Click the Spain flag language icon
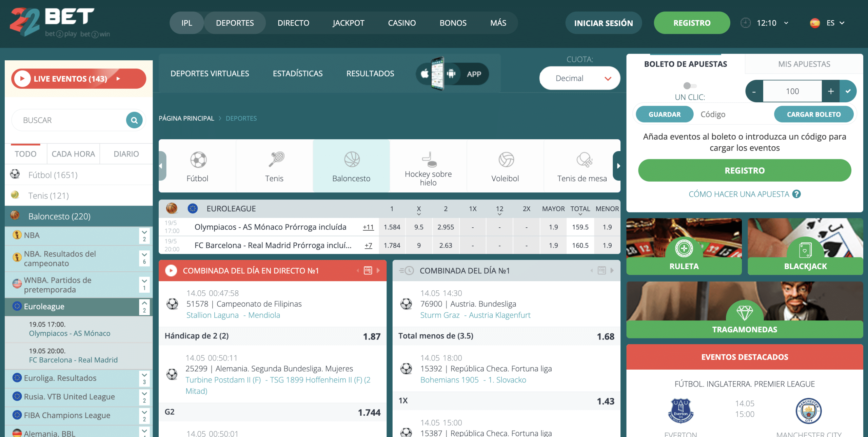 click(x=815, y=23)
